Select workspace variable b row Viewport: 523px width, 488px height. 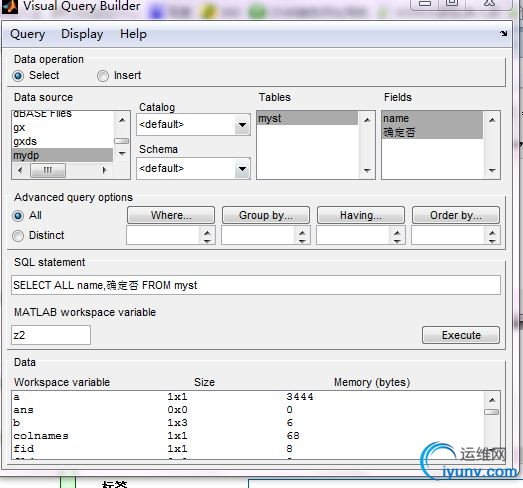coord(247,423)
